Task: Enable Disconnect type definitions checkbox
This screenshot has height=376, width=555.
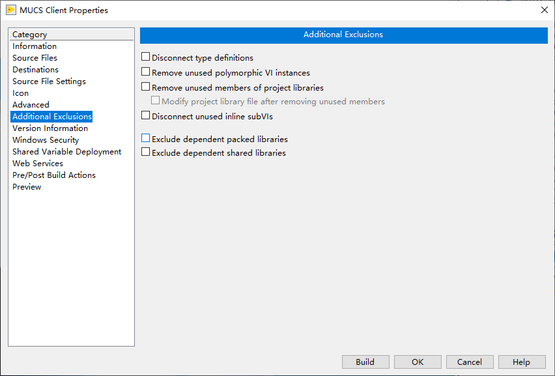Action: click(145, 57)
